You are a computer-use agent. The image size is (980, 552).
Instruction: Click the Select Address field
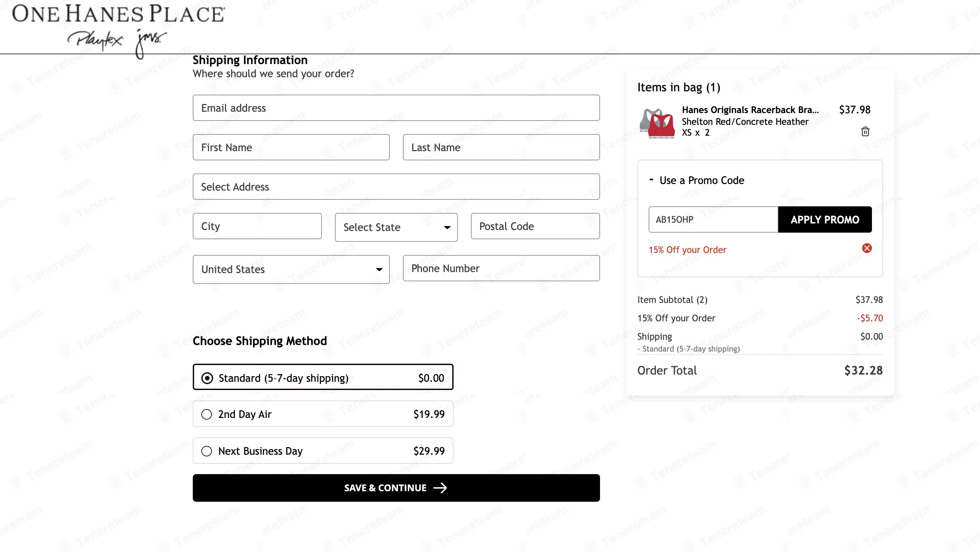pyautogui.click(x=396, y=187)
